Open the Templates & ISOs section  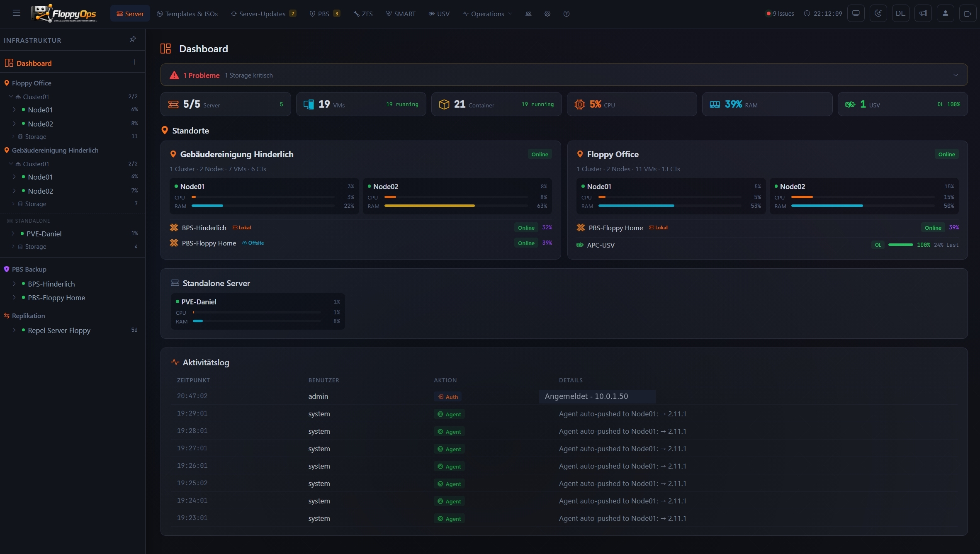[187, 13]
